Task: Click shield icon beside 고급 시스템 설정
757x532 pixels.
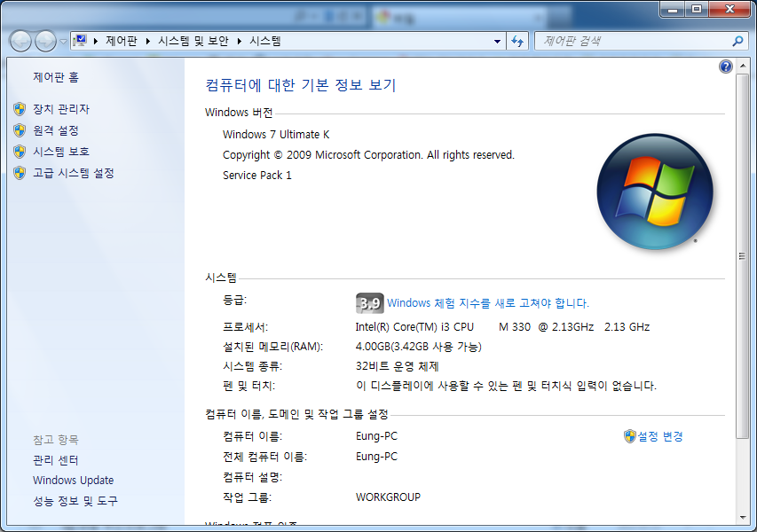Action: coord(20,173)
